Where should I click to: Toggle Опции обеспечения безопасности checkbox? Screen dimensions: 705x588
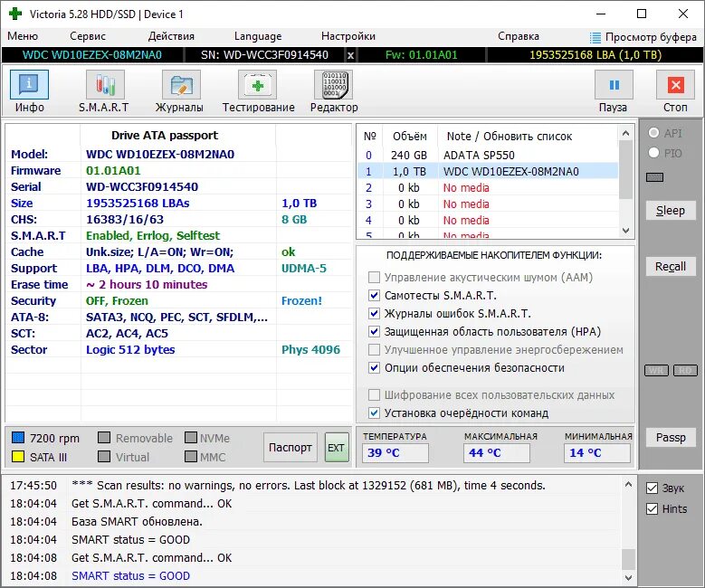point(374,367)
